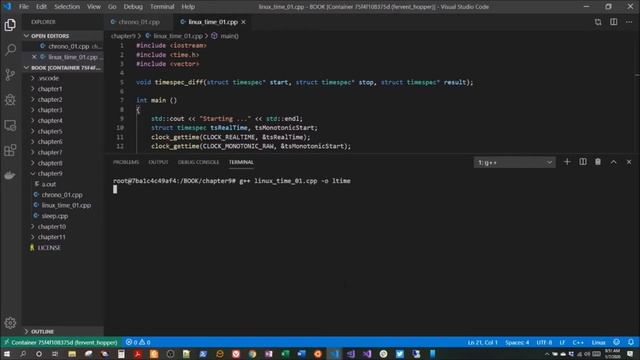Open the Run and Debug view
This screenshot has width=640, height=360.
coord(10,100)
